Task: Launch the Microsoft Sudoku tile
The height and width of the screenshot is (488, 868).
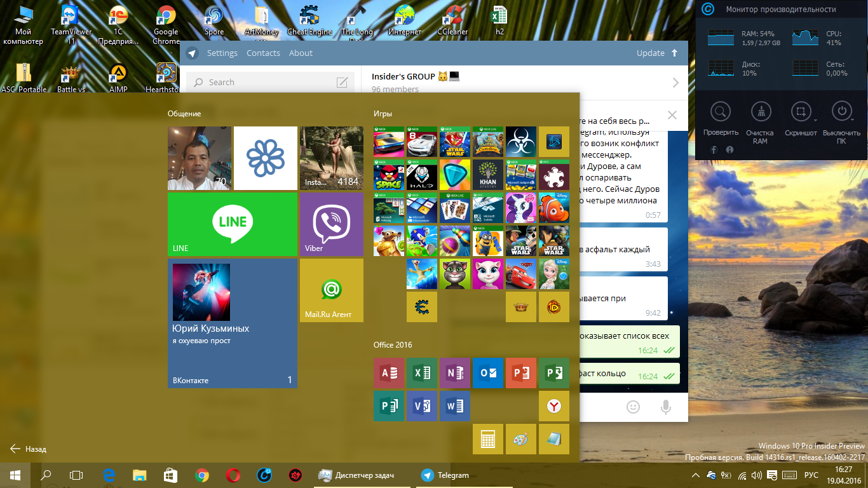Action: click(x=488, y=208)
